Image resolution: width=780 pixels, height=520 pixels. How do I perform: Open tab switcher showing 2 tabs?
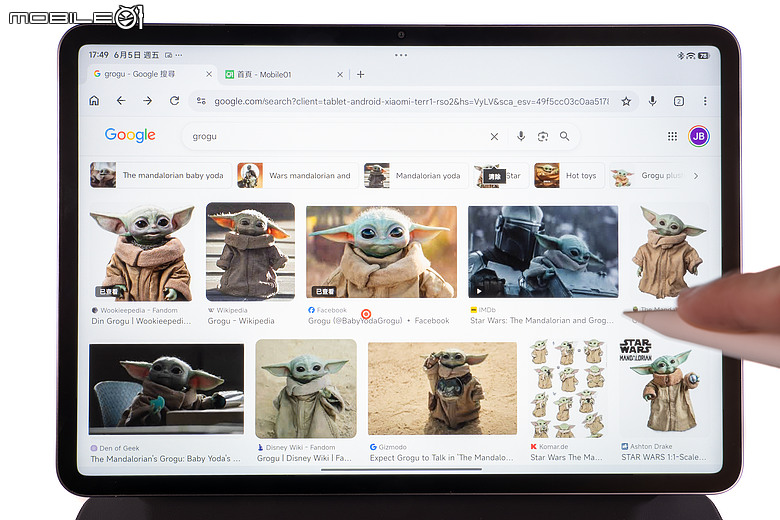pos(679,102)
